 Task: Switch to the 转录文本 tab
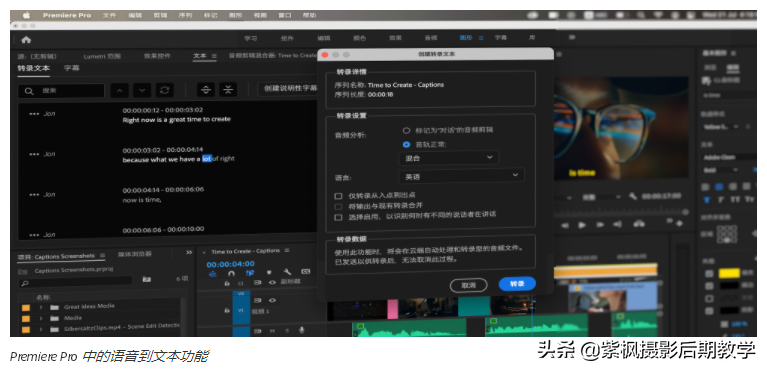33,69
